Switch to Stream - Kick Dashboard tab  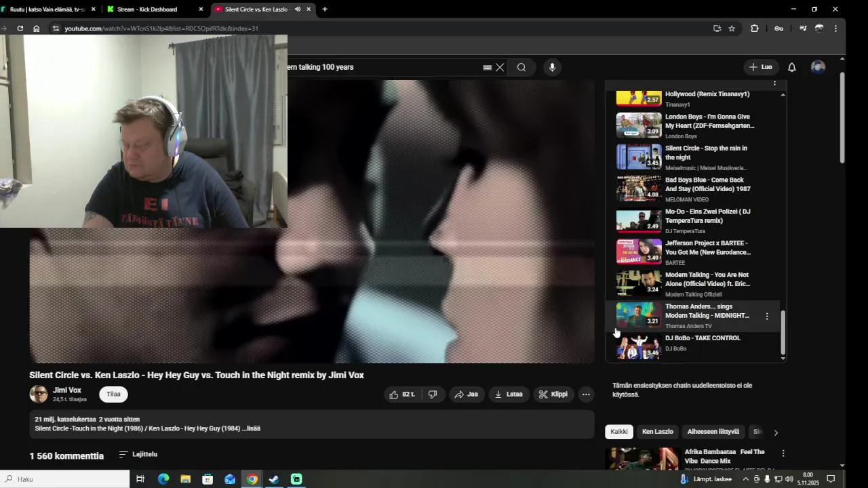146,9
